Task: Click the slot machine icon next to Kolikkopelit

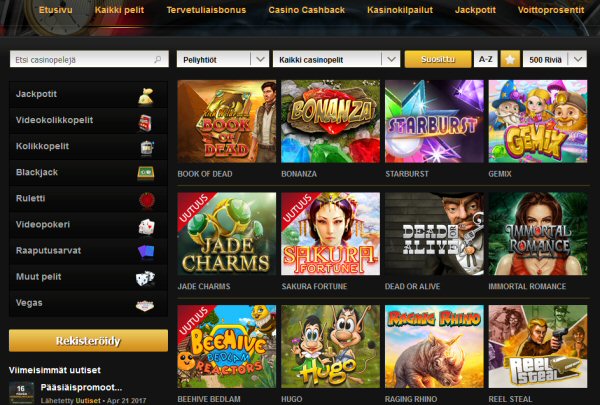Action: tap(147, 148)
